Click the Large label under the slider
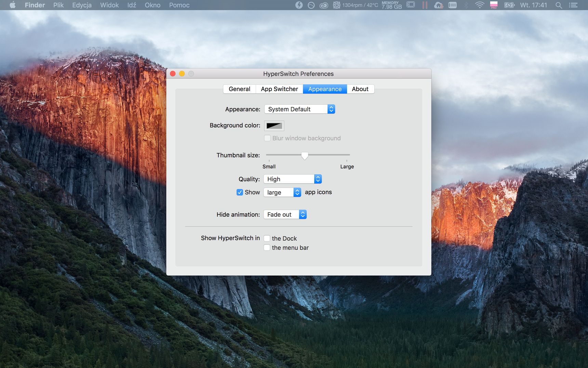Image resolution: width=588 pixels, height=368 pixels. point(347,166)
